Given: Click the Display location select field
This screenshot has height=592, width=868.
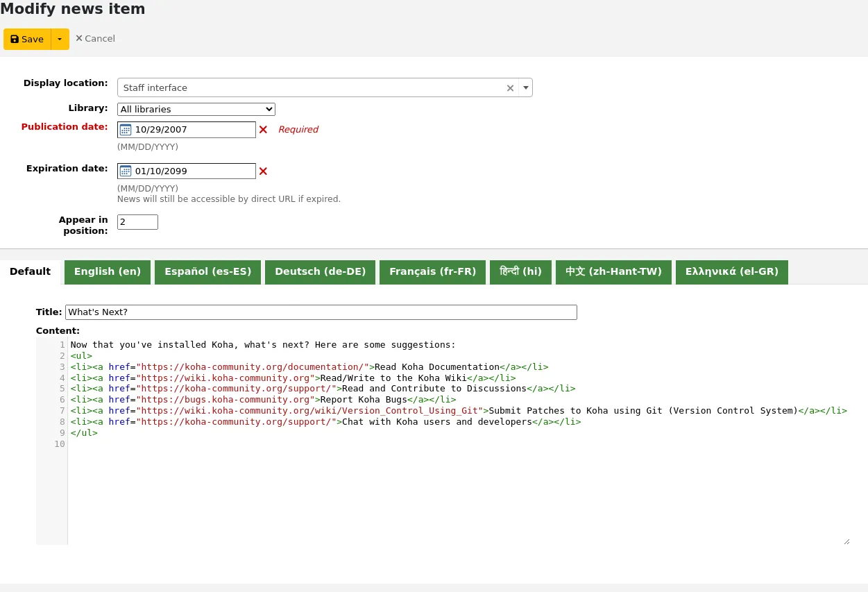Looking at the screenshot, I should coord(325,88).
